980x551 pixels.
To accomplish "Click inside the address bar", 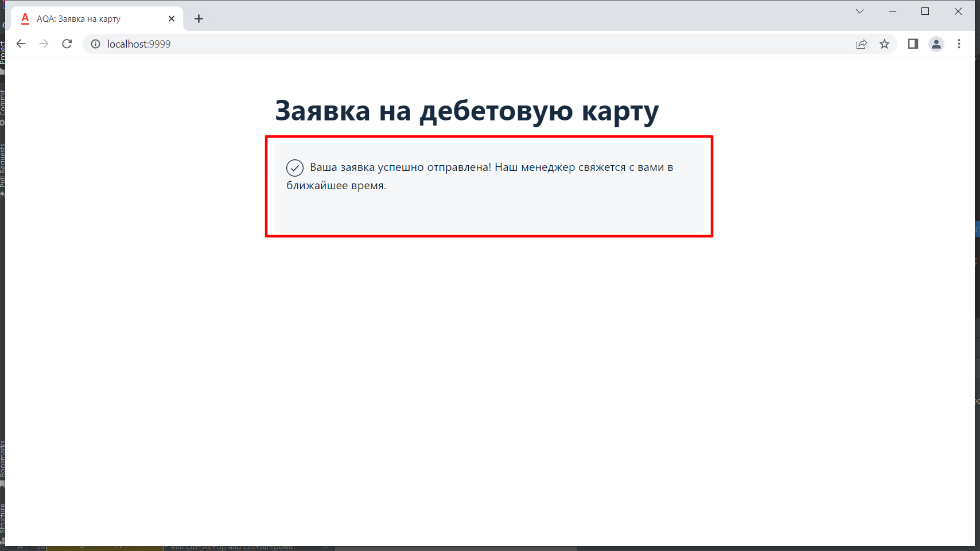I will 230,44.
